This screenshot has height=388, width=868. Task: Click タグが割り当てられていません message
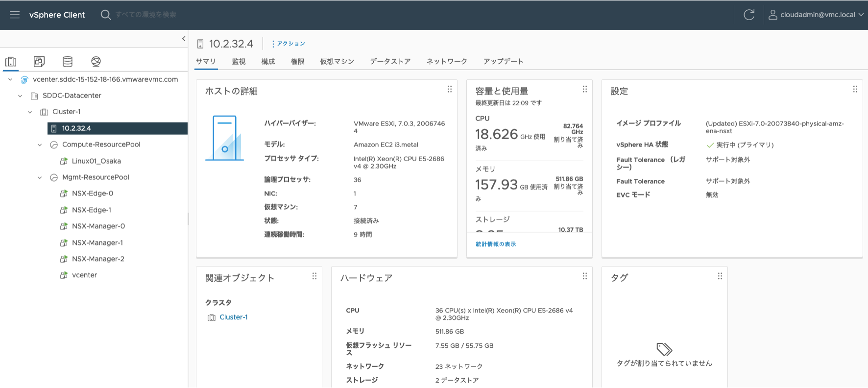pyautogui.click(x=664, y=364)
